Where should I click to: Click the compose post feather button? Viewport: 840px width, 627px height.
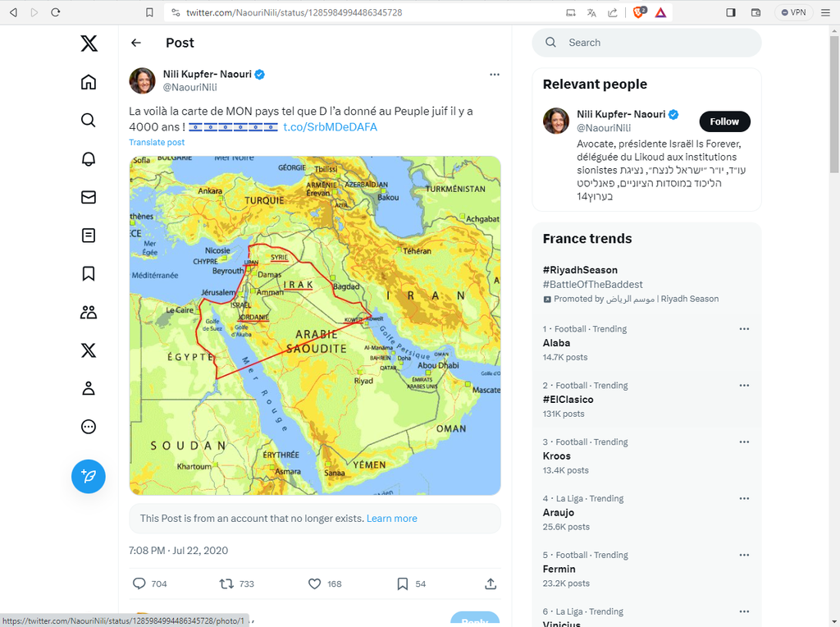coord(89,476)
